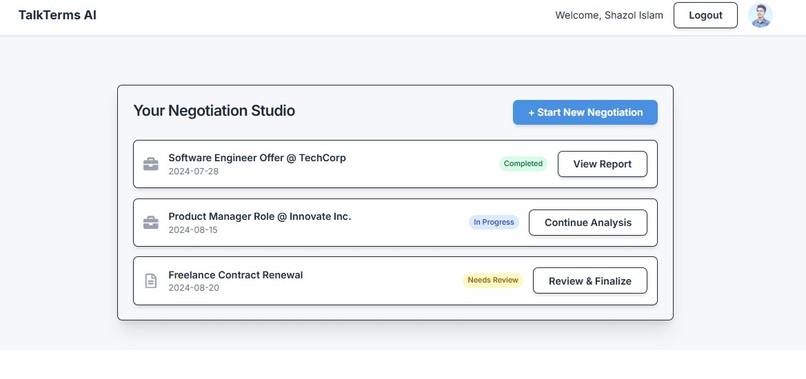The height and width of the screenshot is (379, 806).
Task: Click the 'Welcome, Shazol Islam' greeting
Action: [x=609, y=15]
